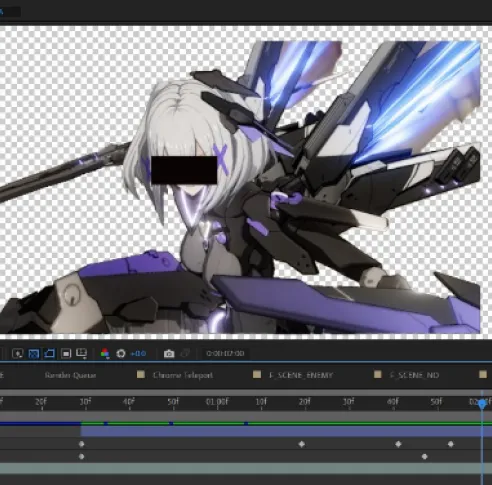Toggle mask and shape path visibility
Image resolution: width=492 pixels, height=485 pixels.
tap(49, 353)
